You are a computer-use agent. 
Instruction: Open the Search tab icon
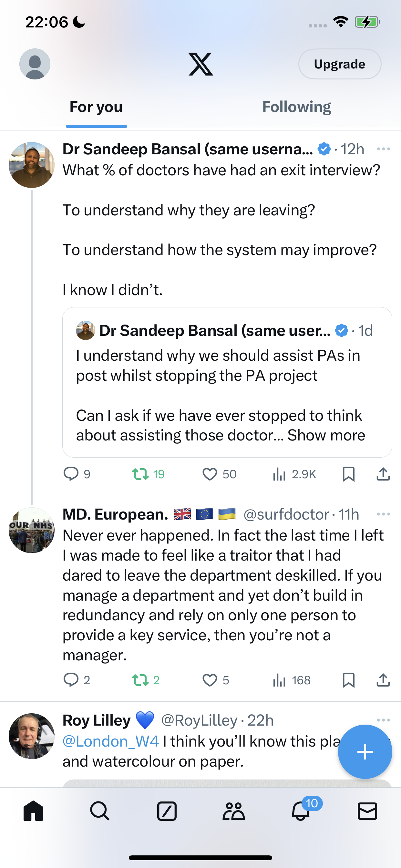[x=100, y=811]
